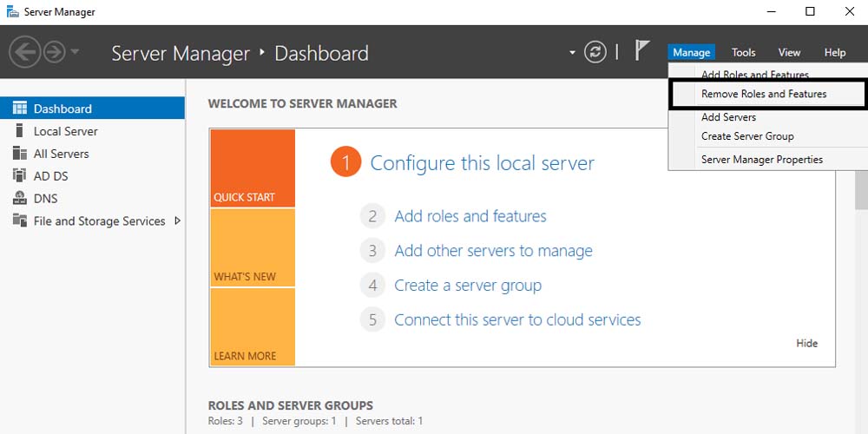
Task: Select the WHAT'S NEW tile
Action: [252, 248]
